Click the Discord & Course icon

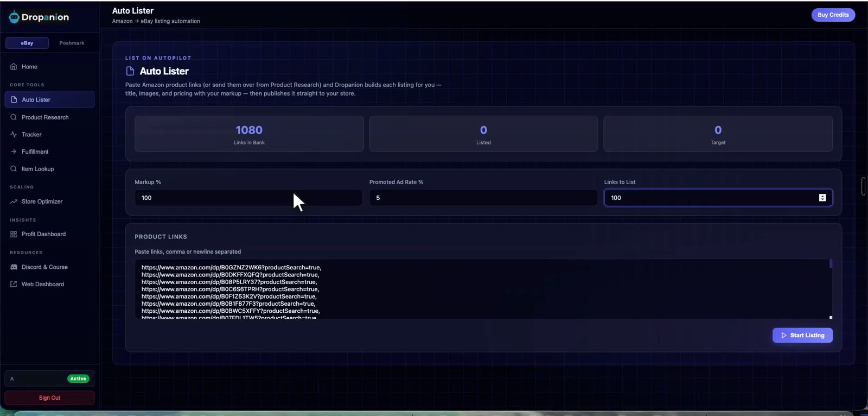14,267
